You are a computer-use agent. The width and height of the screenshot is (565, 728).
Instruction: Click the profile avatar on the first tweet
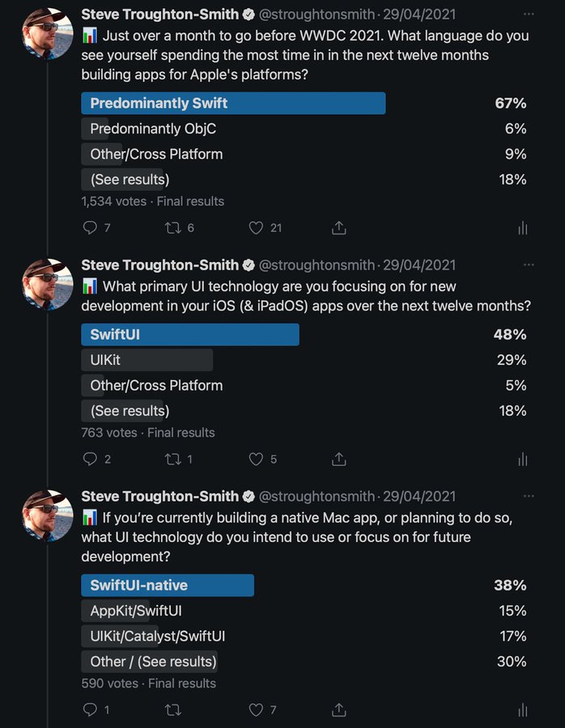pos(48,33)
